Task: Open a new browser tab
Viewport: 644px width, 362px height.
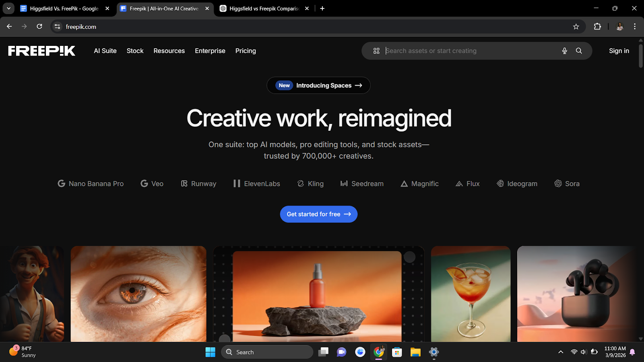Action: pyautogui.click(x=322, y=8)
